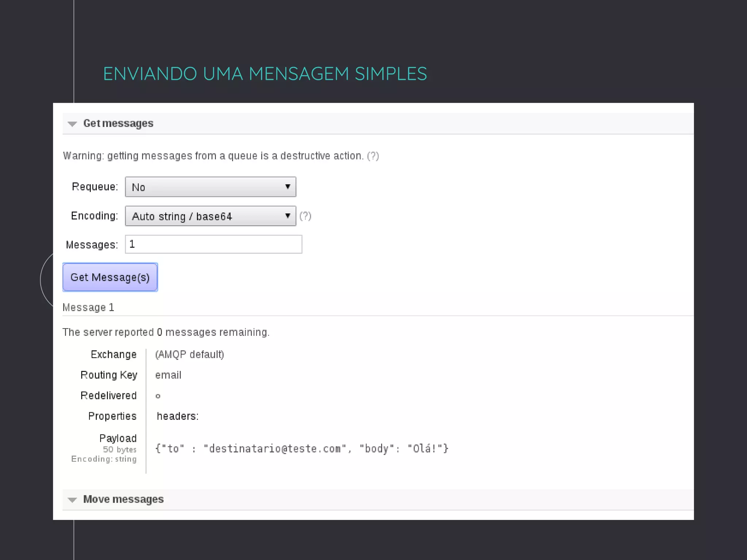Click the help (?) next to Encoding
The width and height of the screenshot is (747, 560).
[x=305, y=216]
